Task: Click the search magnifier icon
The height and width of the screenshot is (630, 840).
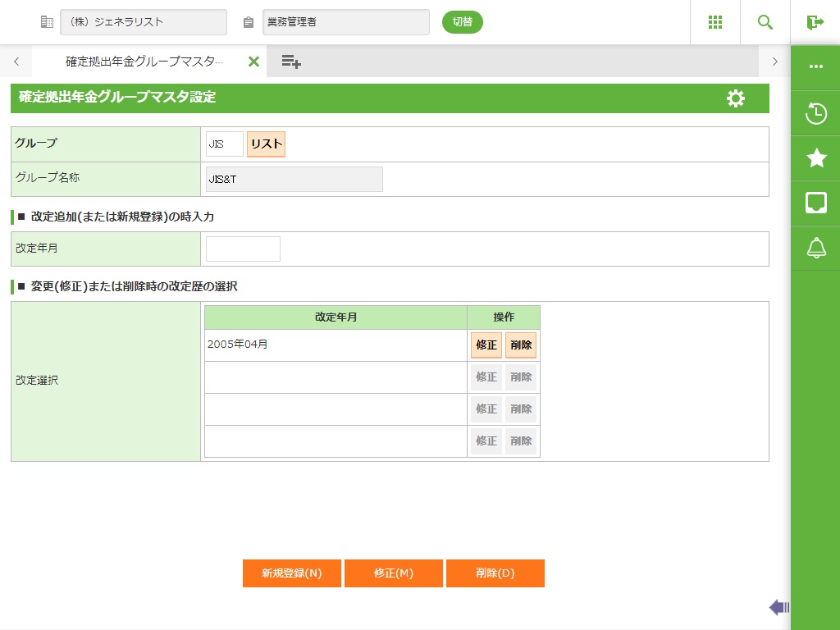Action: click(x=765, y=22)
